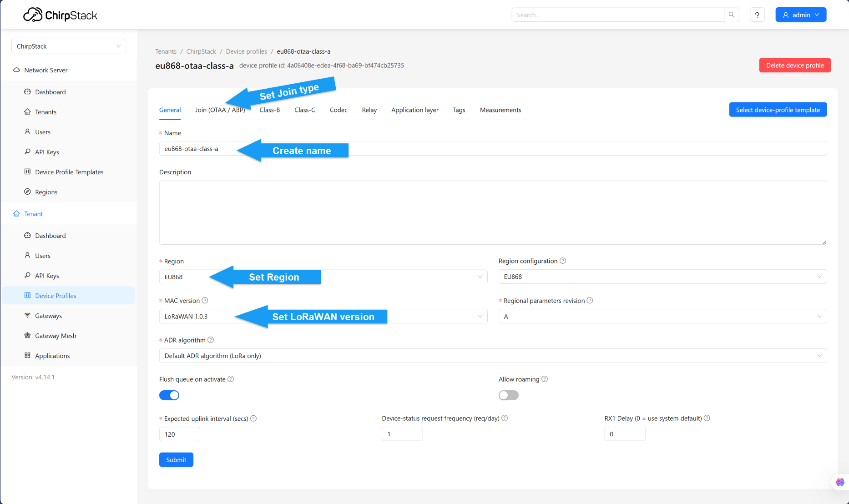This screenshot has height=504, width=849.
Task: Open the ADR algorithm dropdown
Action: tap(493, 356)
